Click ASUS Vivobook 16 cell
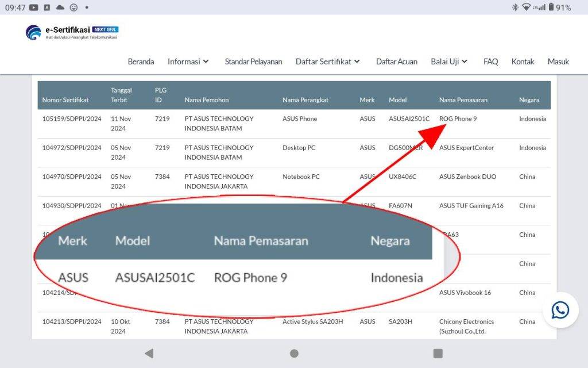The image size is (588, 368). pyautogui.click(x=465, y=293)
